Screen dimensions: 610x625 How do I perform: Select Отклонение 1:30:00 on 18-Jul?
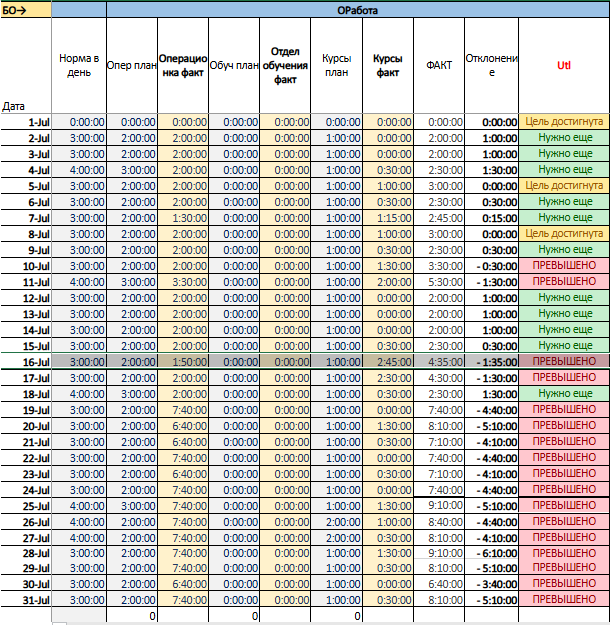(x=492, y=394)
